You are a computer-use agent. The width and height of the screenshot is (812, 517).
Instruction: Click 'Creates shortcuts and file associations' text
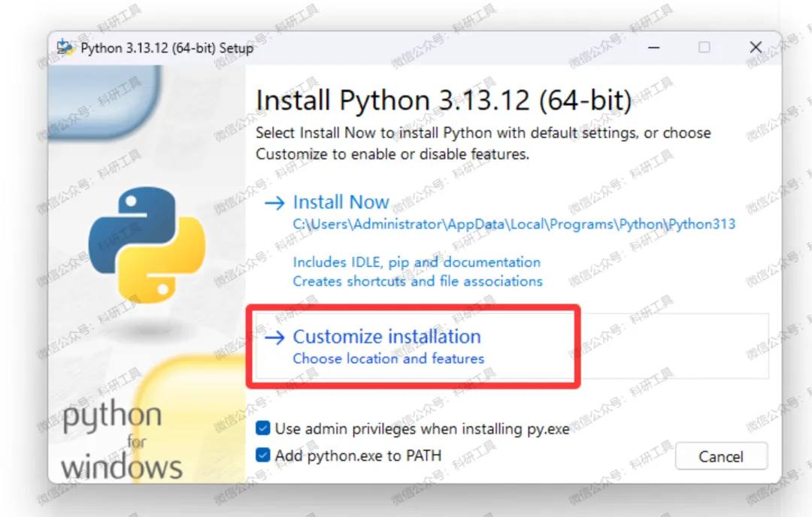tap(417, 281)
